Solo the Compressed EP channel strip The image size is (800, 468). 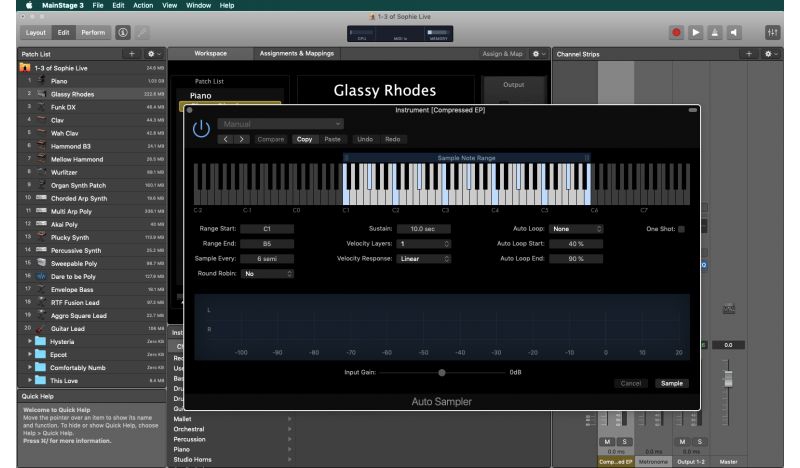click(x=624, y=442)
